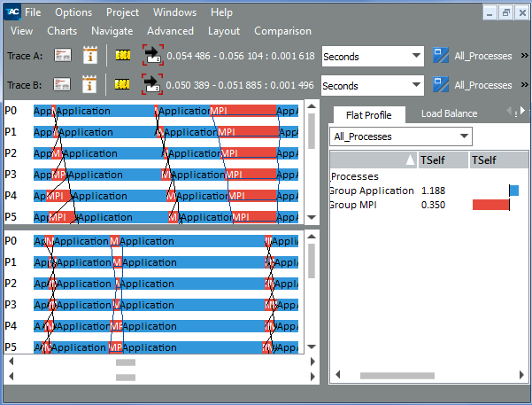Expand Trace A toolbar overflow chevron

coord(525,55)
